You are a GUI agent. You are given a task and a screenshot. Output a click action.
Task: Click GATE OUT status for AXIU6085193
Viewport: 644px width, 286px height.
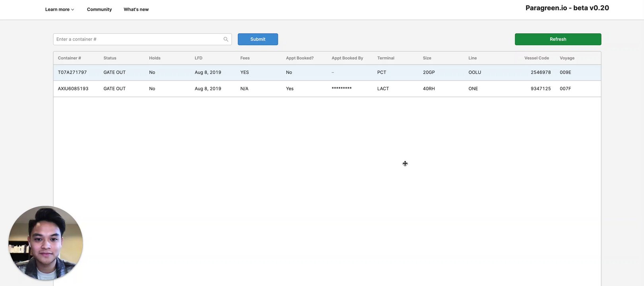114,89
